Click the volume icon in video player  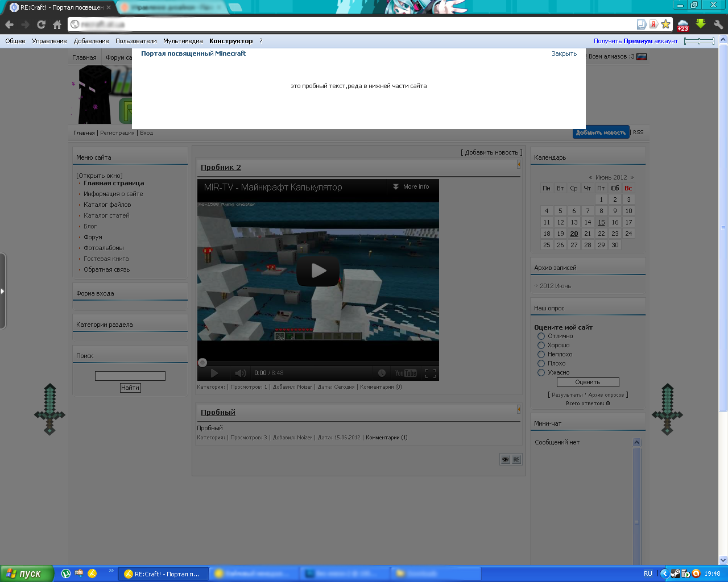(x=240, y=373)
